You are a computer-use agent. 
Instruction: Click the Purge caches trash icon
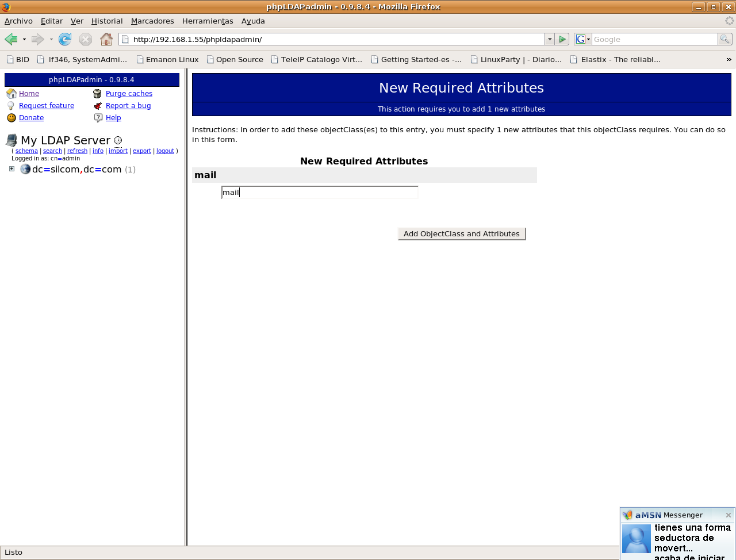[97, 94]
